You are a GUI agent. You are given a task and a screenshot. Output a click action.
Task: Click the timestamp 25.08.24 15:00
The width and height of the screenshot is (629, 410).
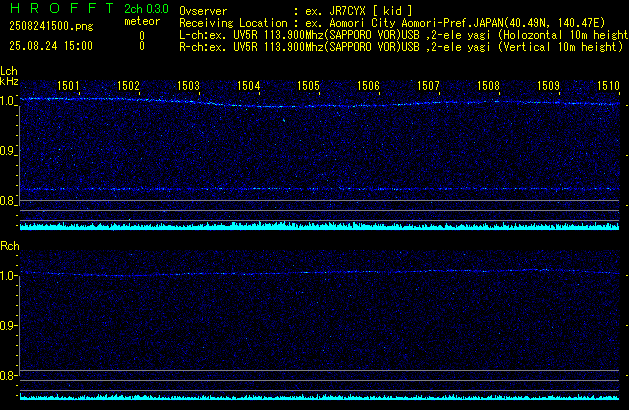coord(51,46)
